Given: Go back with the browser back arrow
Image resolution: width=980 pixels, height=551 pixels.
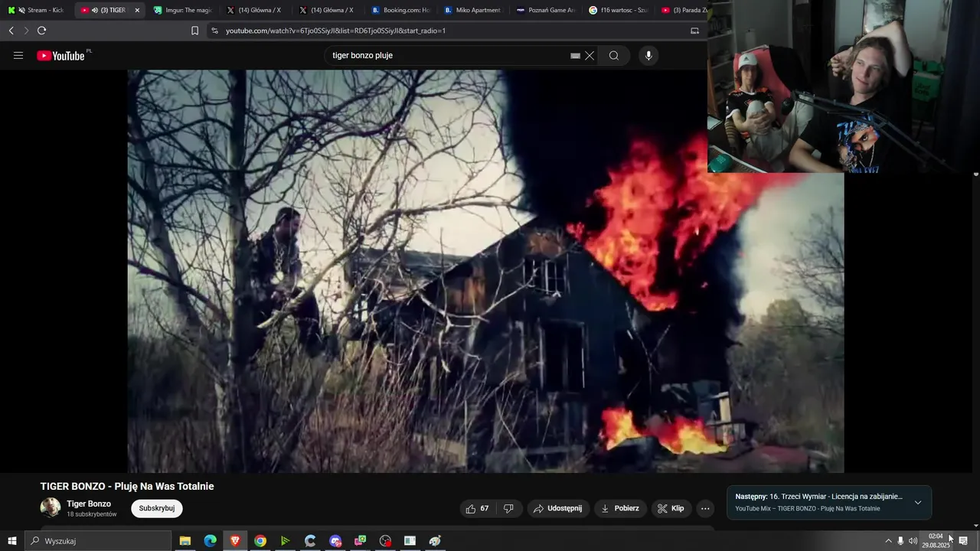Looking at the screenshot, I should (11, 31).
